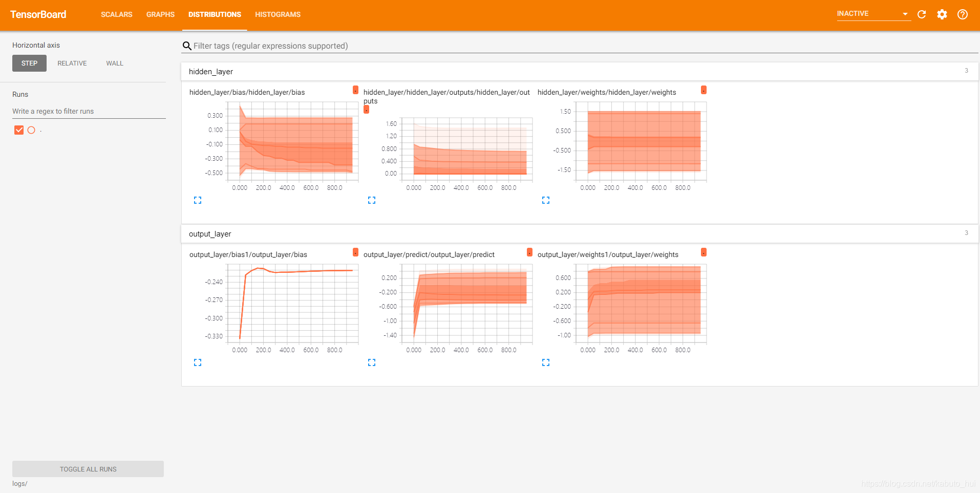Focus the regex runs filter field
Screen dimensions: 980x493
point(89,111)
